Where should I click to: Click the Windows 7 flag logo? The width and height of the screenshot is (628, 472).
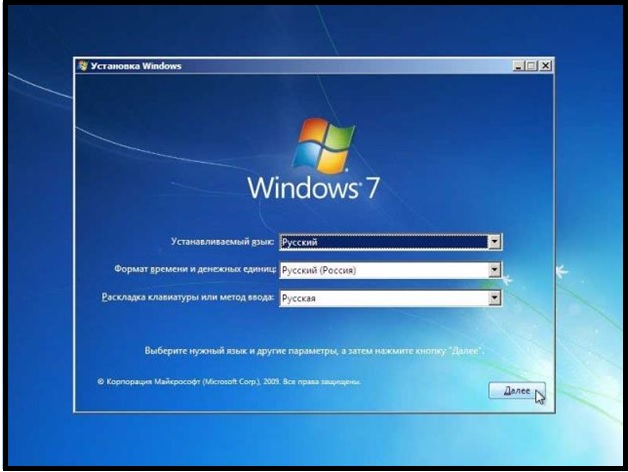pyautogui.click(x=323, y=146)
